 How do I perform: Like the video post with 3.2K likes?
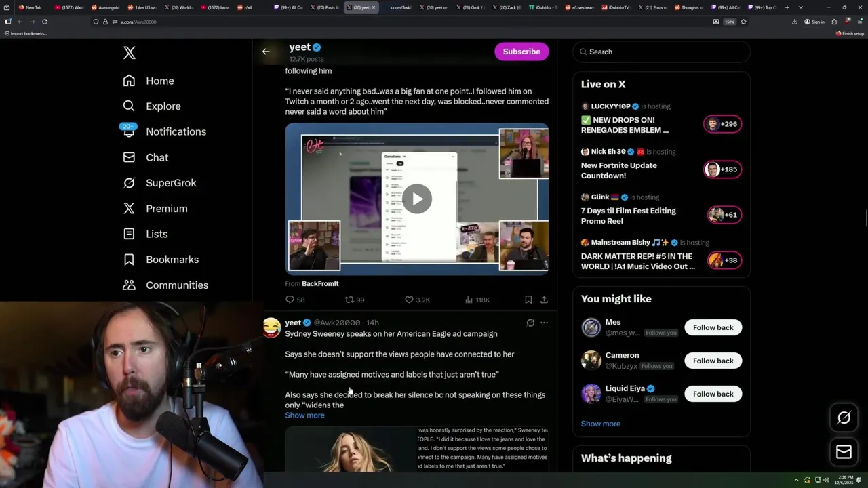[417, 300]
